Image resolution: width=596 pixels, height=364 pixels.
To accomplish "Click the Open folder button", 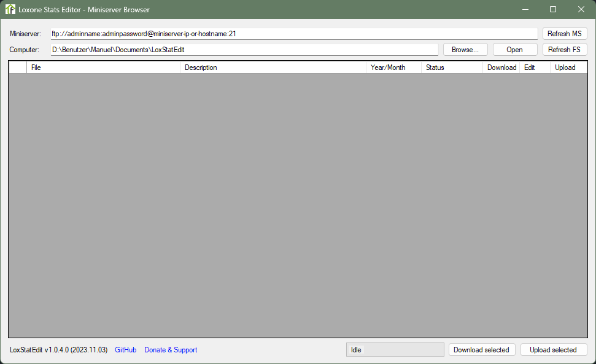I will [514, 49].
